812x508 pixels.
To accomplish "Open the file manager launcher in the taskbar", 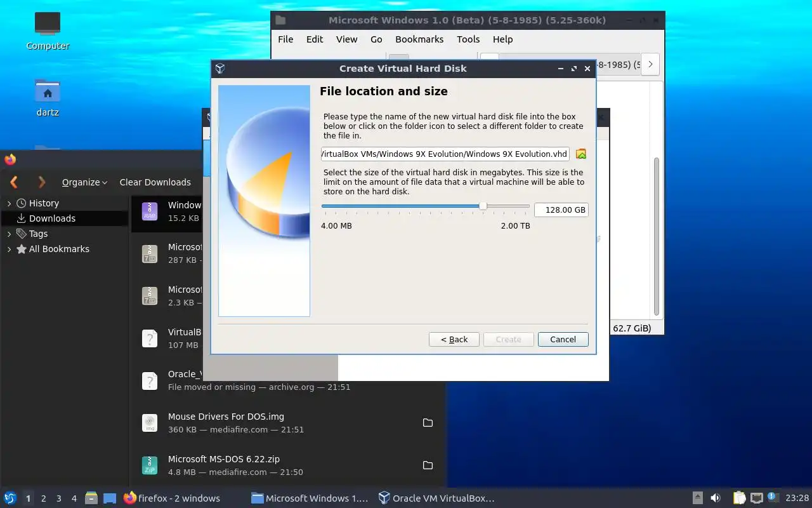I will 91,498.
